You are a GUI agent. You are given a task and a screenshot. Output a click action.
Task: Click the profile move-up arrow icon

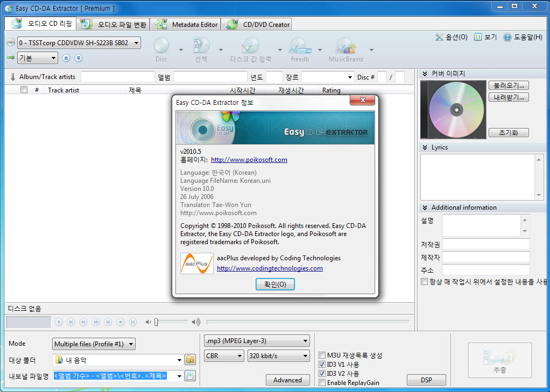66,58
